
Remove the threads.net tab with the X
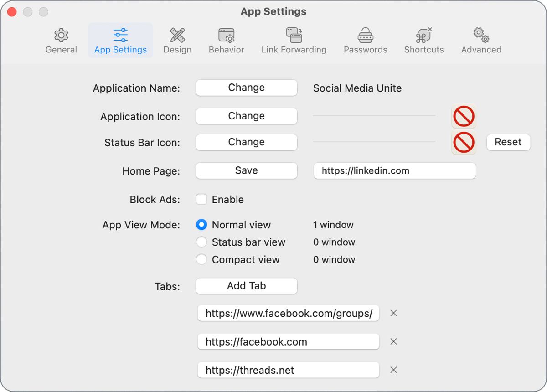coord(393,370)
